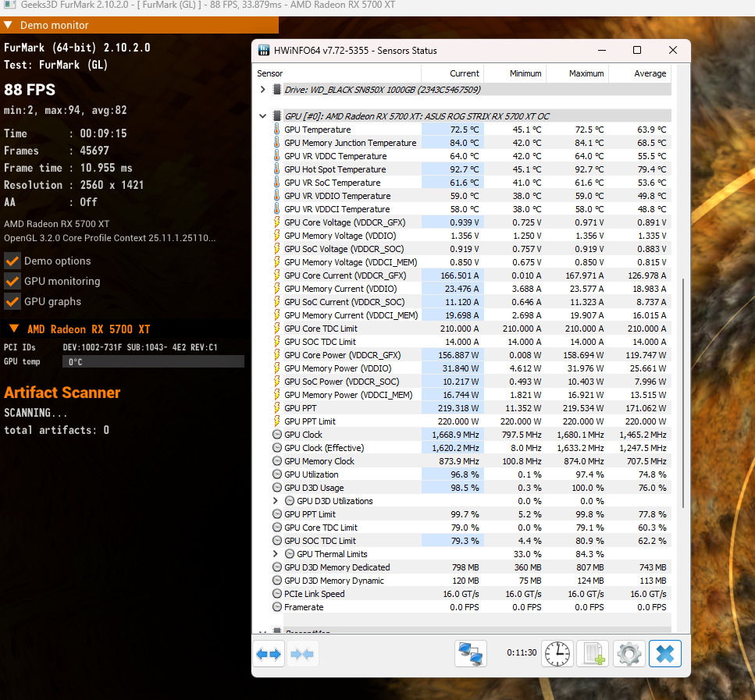Click the Minimum column header
The image size is (755, 700).
[515, 73]
